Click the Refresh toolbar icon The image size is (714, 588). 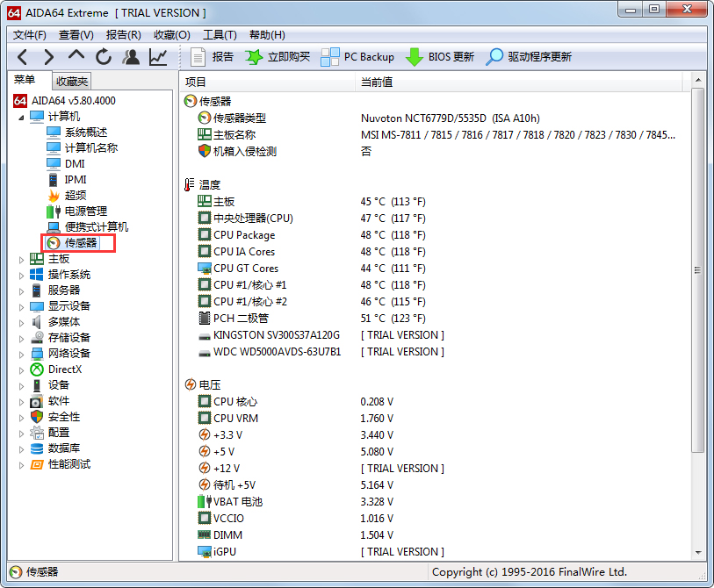point(104,57)
